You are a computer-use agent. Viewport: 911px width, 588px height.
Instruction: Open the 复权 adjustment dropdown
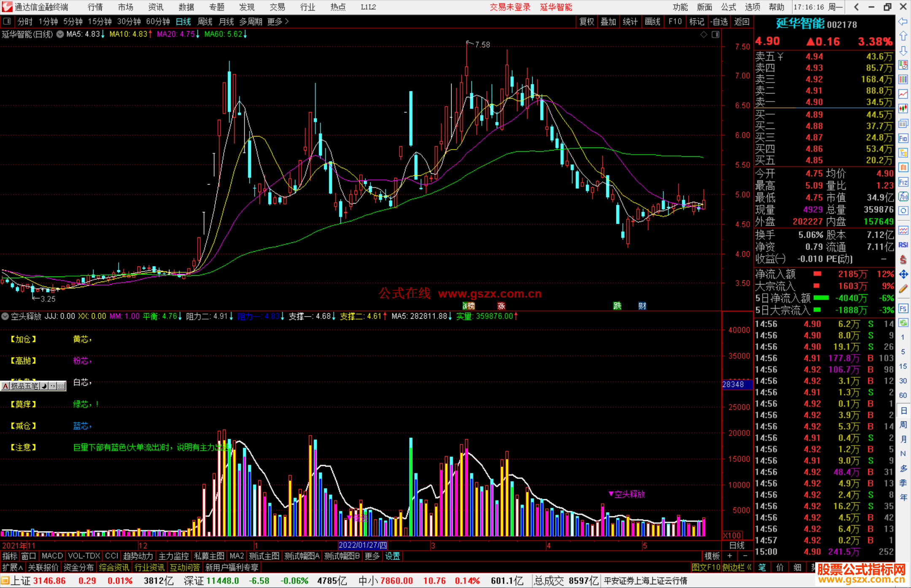(587, 21)
